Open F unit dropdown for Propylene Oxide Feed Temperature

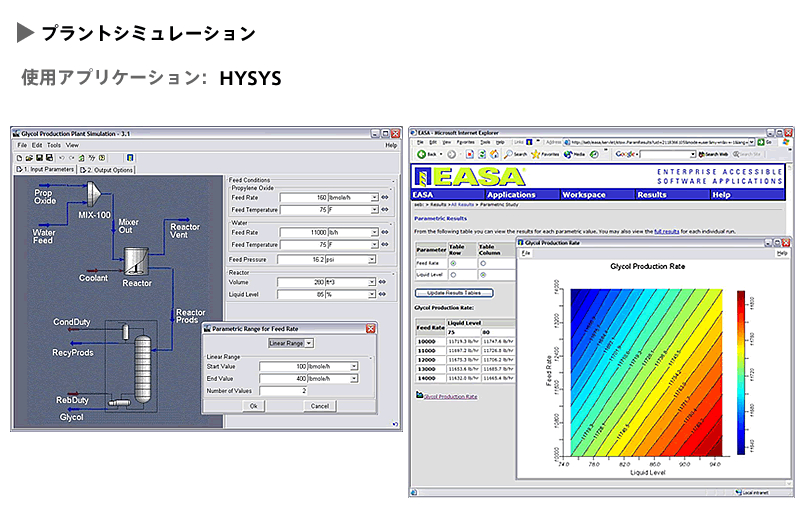[374, 210]
